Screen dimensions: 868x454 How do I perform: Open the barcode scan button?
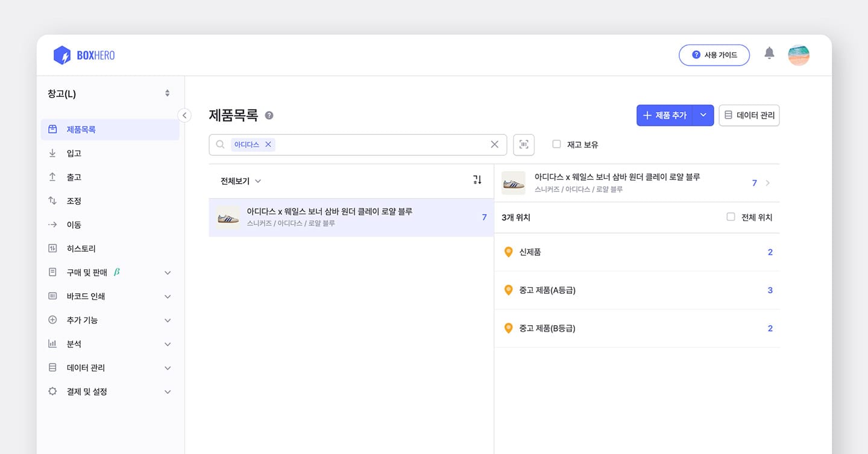coord(524,145)
